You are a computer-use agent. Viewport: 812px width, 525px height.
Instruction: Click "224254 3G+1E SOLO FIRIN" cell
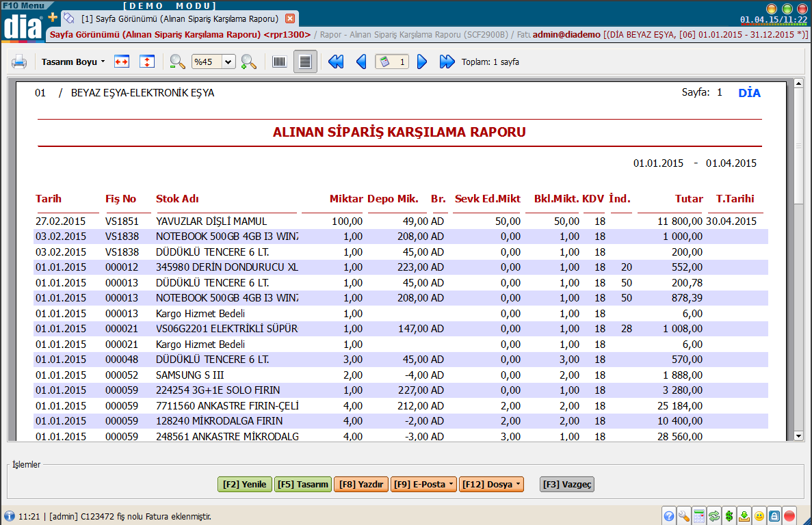coord(218,390)
